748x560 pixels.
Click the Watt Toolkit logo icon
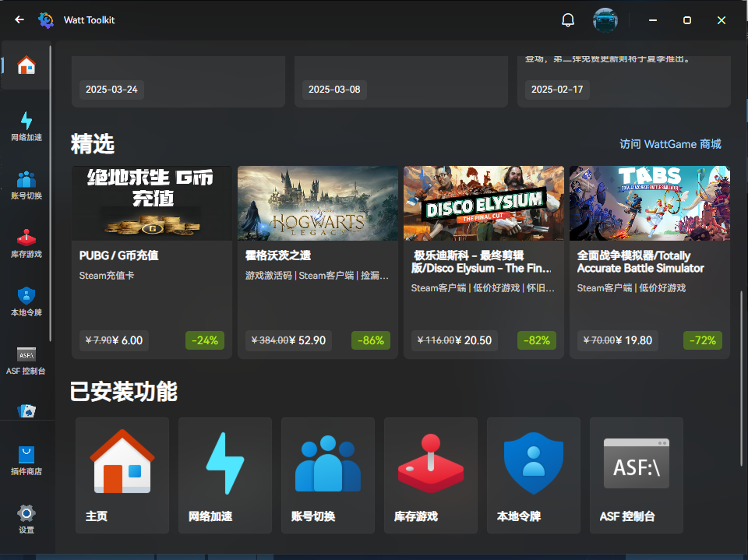[x=46, y=20]
